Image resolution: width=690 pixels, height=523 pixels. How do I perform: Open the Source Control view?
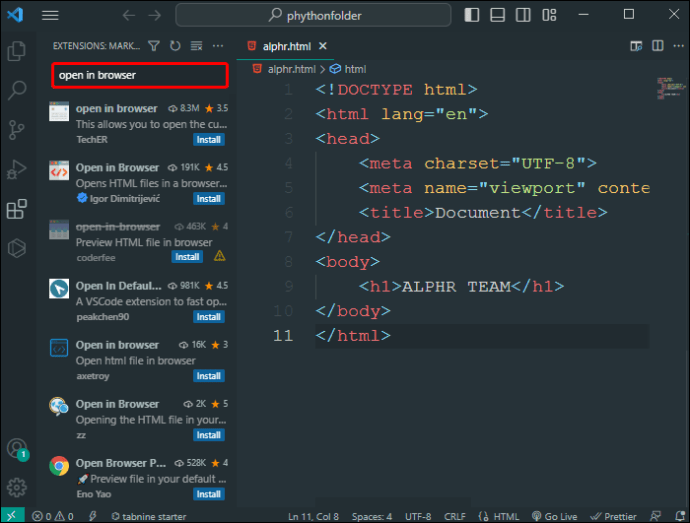(16, 130)
